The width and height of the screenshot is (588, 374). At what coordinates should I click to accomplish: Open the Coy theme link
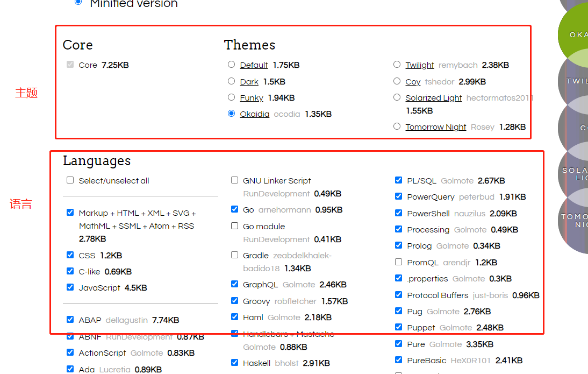(x=413, y=81)
